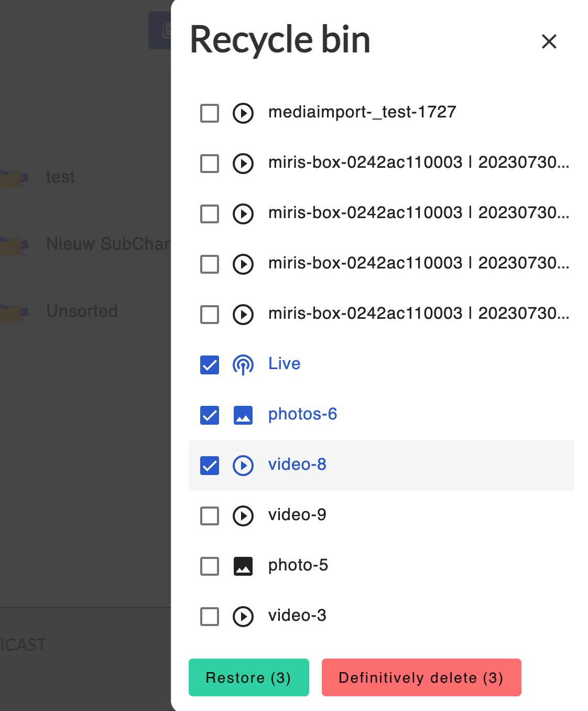The height and width of the screenshot is (711, 588).
Task: Tick the checkbox for mediaimport-_test-1727
Action: pos(210,113)
